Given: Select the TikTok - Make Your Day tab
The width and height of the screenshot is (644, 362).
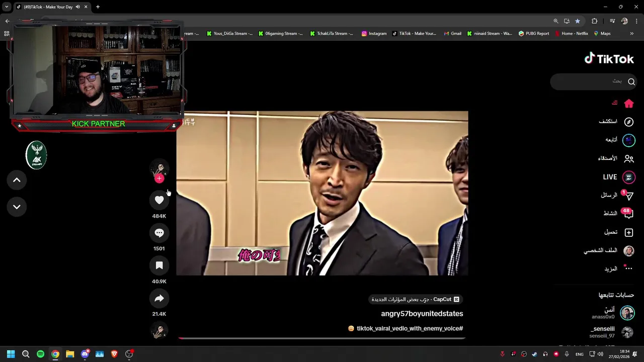Looking at the screenshot, I should (x=48, y=7).
